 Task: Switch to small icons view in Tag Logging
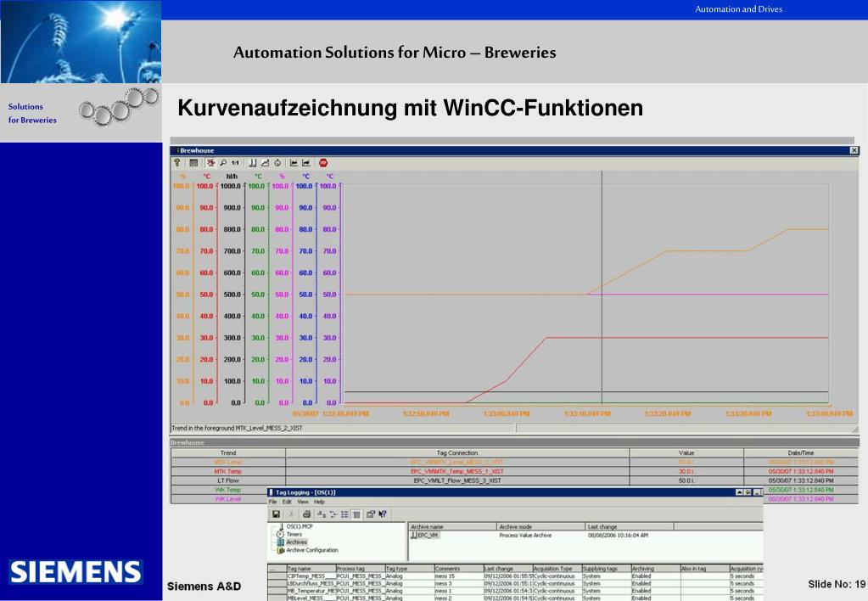[333, 514]
